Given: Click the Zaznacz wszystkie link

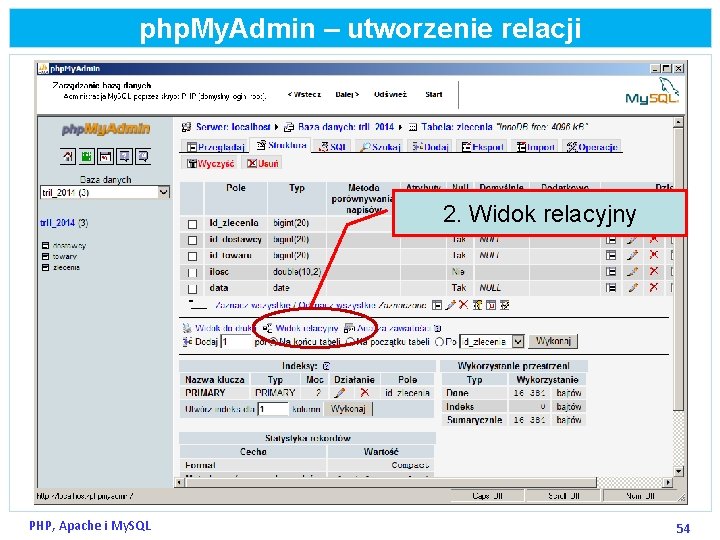Looking at the screenshot, I should [x=253, y=305].
